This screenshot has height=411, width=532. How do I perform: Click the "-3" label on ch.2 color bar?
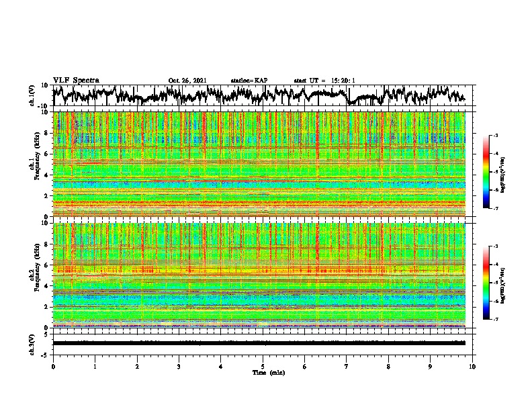click(496, 246)
